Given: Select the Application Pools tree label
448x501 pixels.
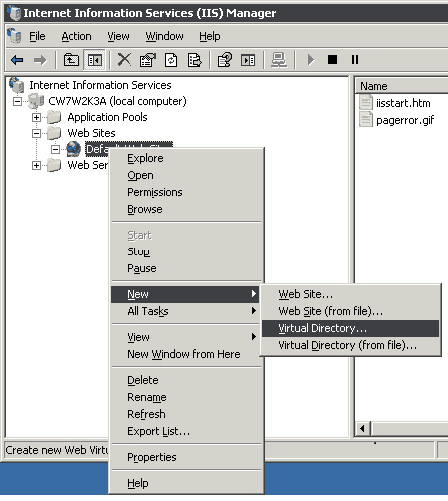Looking at the screenshot, I should 107,117.
